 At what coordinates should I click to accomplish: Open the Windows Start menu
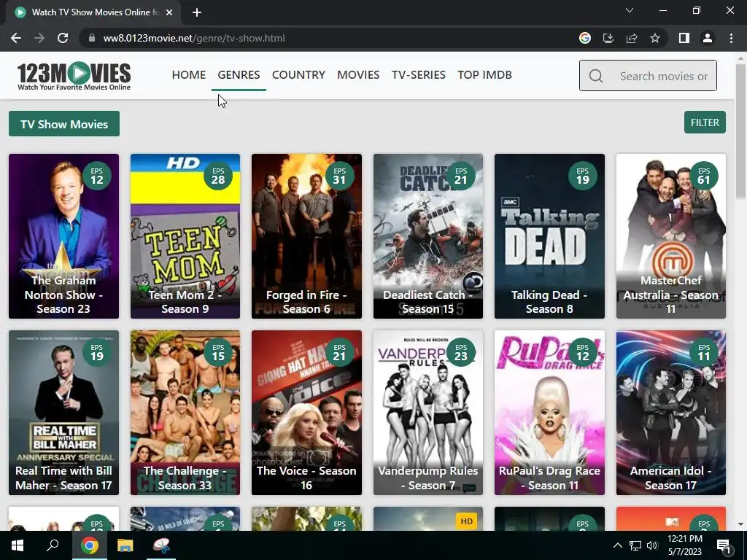point(18,545)
